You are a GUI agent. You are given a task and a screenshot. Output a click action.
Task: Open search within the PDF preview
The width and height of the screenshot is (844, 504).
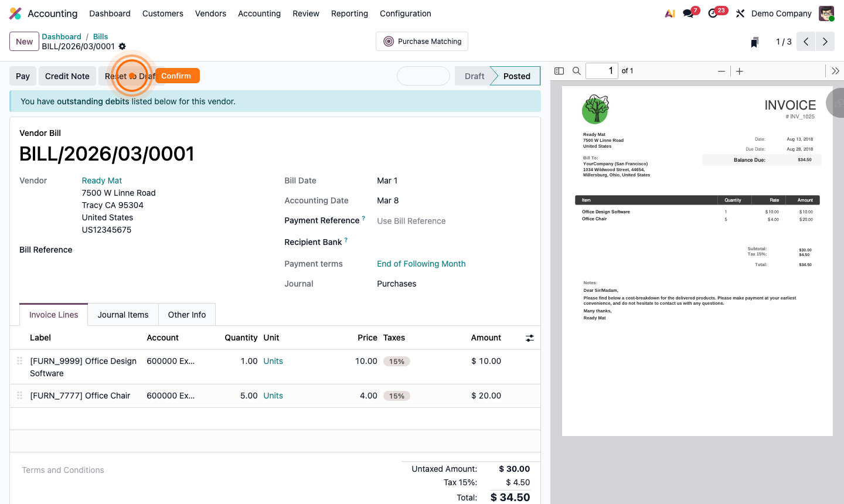pyautogui.click(x=577, y=70)
